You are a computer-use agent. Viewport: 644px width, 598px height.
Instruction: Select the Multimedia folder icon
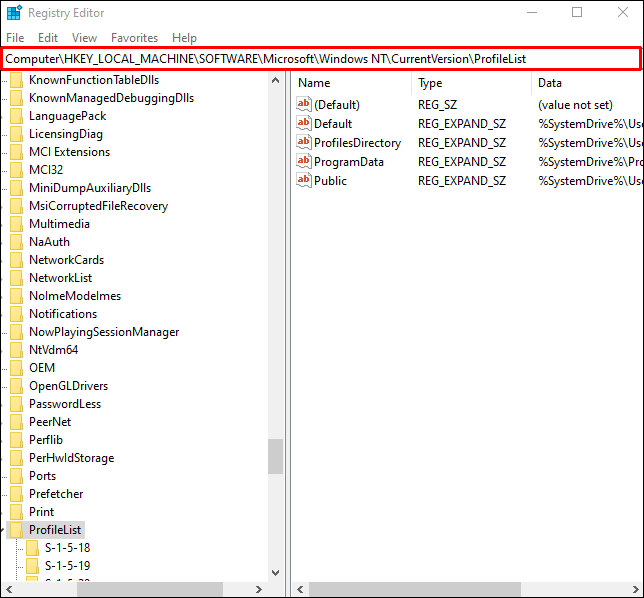[x=16, y=224]
